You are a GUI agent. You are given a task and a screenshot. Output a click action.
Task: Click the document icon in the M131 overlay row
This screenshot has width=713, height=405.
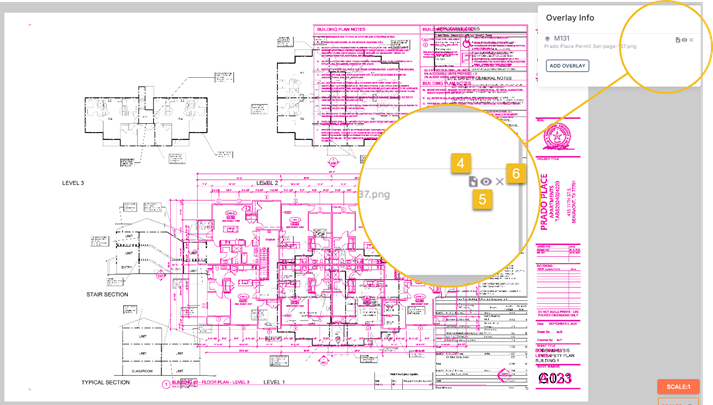[x=678, y=40]
